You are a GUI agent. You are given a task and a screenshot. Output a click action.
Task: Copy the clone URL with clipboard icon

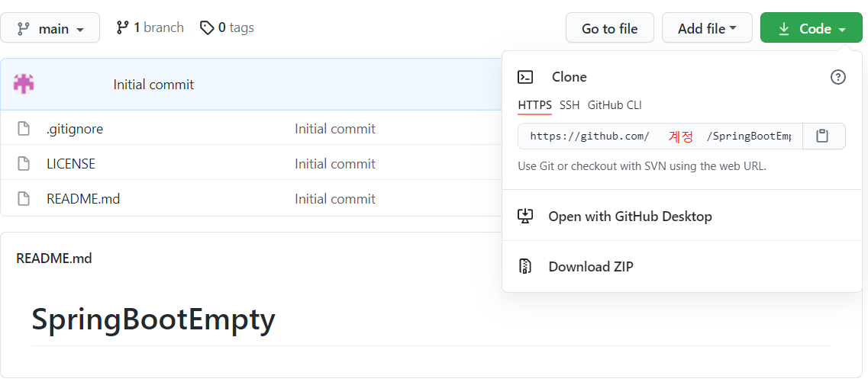823,136
